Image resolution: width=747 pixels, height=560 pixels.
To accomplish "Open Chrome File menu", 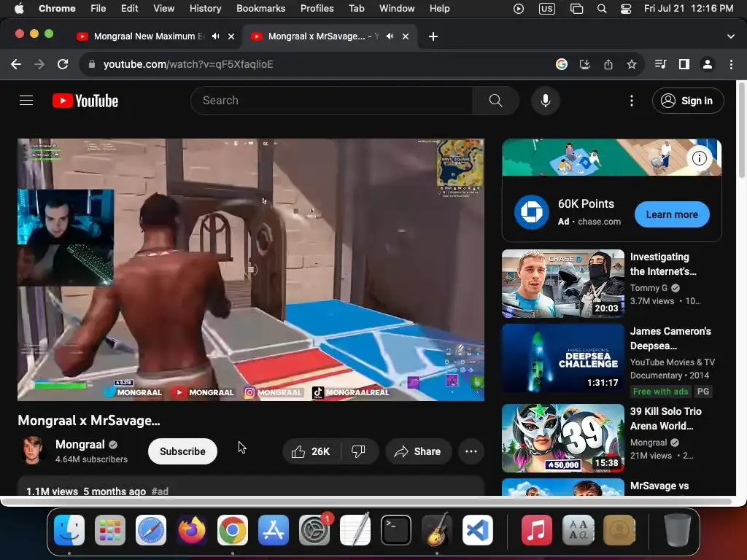I will (98, 9).
